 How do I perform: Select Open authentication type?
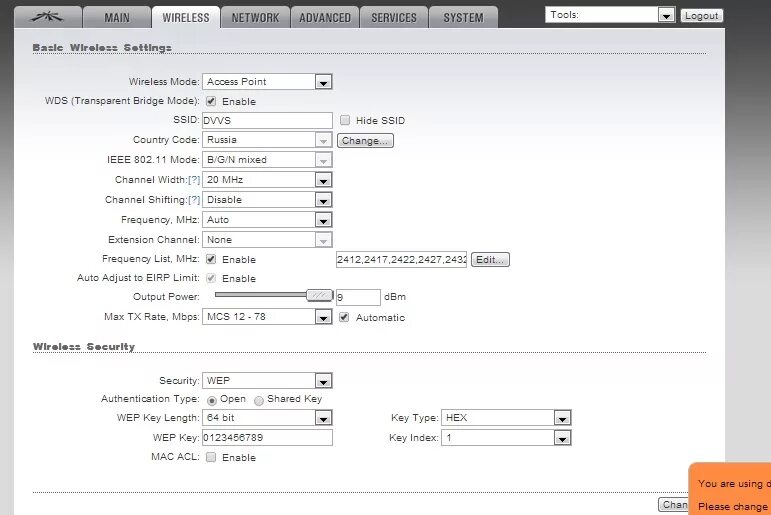(x=212, y=401)
